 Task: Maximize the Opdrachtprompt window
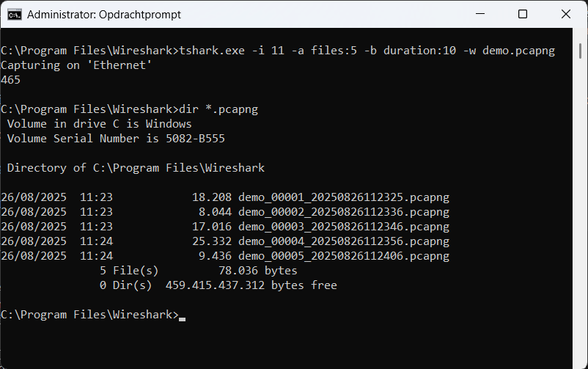523,14
